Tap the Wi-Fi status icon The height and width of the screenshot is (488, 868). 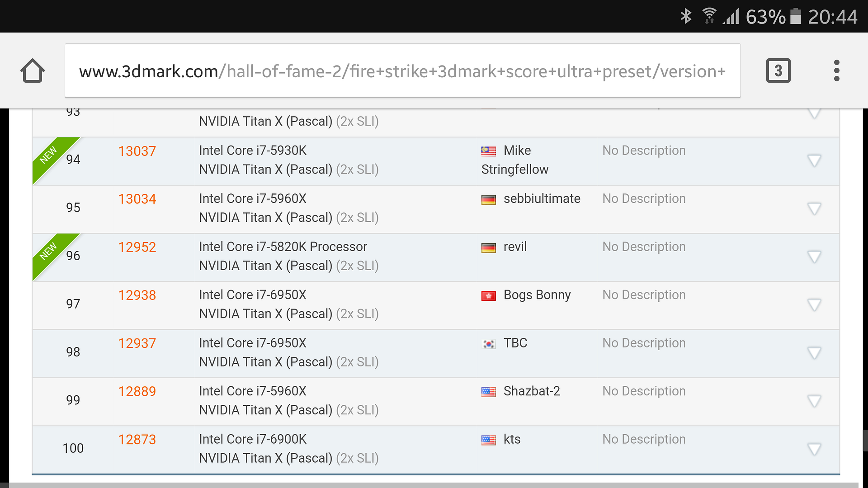click(709, 16)
